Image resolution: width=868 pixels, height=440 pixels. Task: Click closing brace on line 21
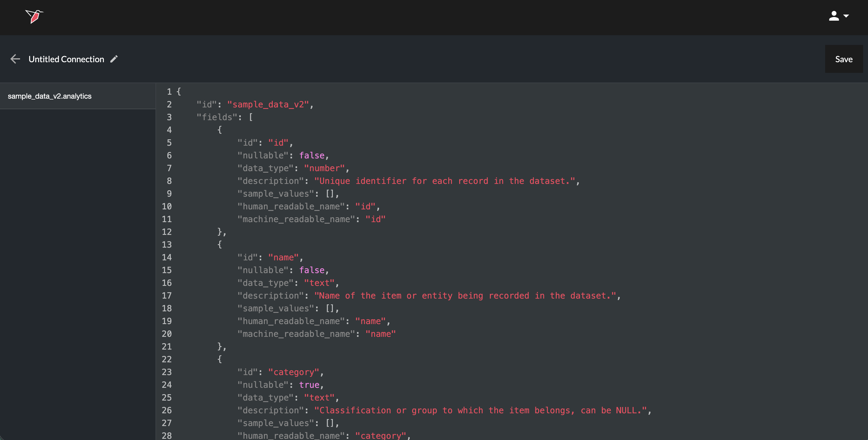click(x=220, y=347)
